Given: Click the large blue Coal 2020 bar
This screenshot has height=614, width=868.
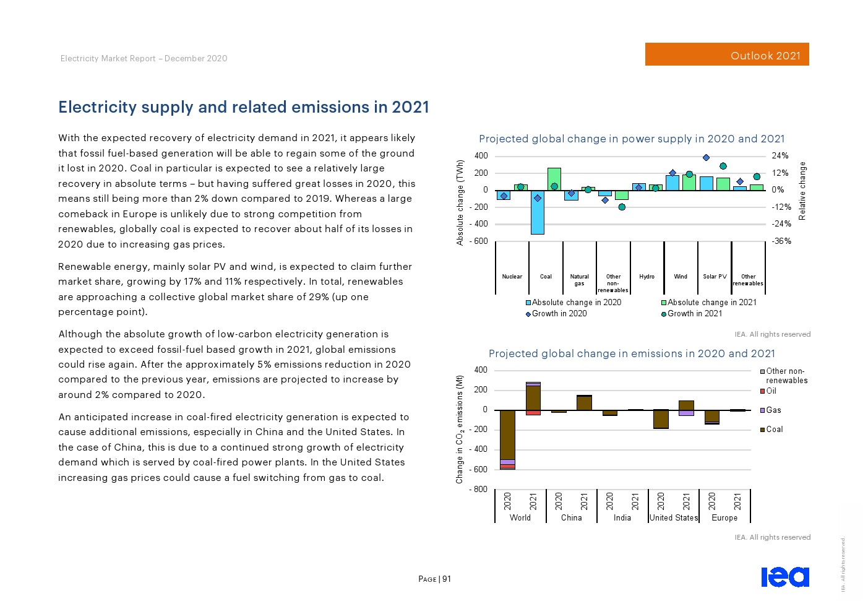Looking at the screenshot, I should (x=537, y=212).
